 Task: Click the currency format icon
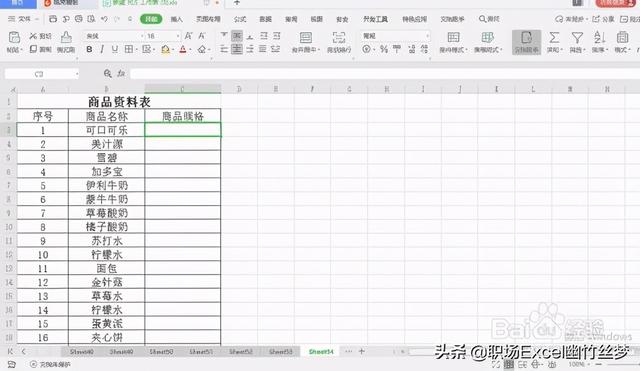(366, 49)
